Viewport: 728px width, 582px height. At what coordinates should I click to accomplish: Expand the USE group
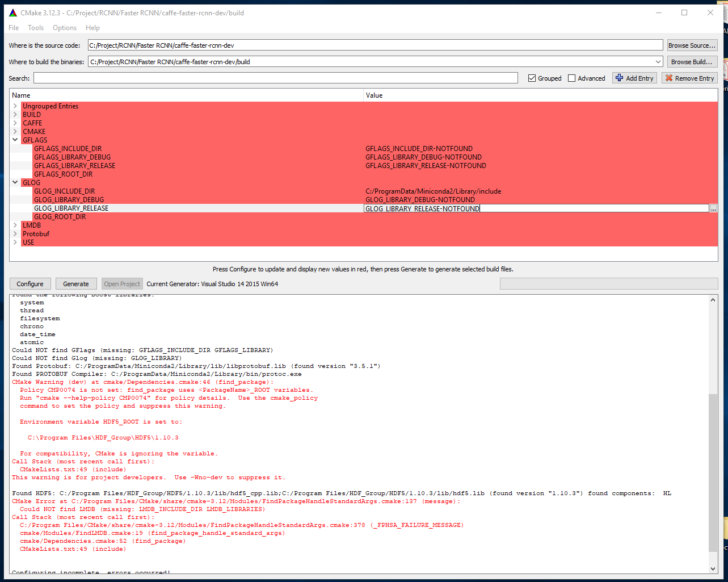(x=15, y=242)
